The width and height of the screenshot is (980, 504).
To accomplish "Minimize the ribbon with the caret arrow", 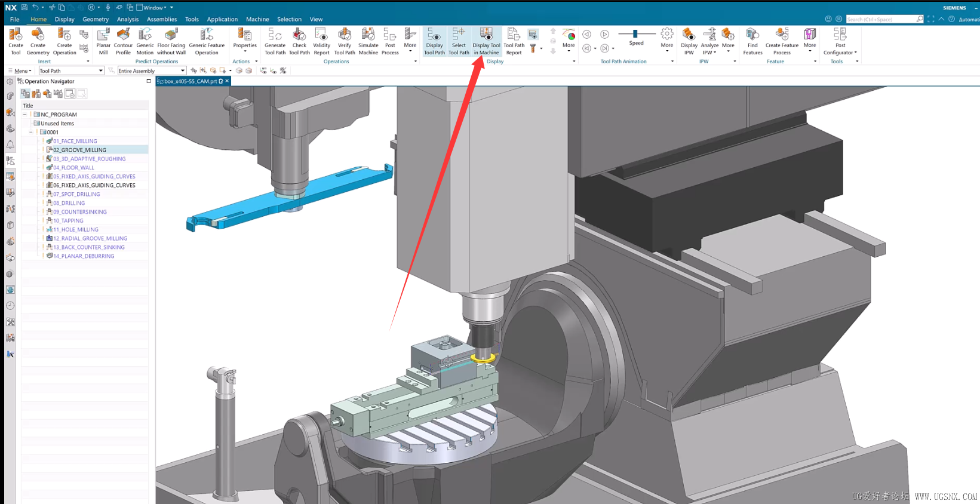I will pos(941,19).
